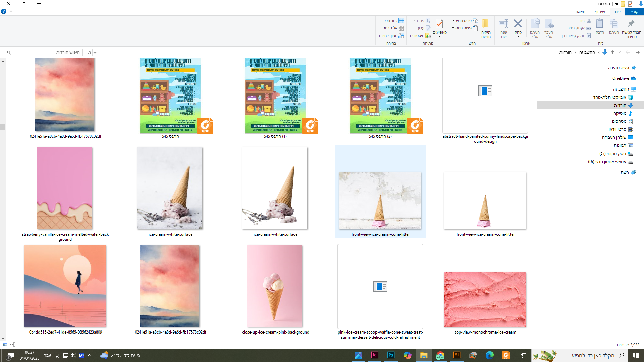Open Photoshop from the taskbar
The width and height of the screenshot is (644, 362).
391,355
